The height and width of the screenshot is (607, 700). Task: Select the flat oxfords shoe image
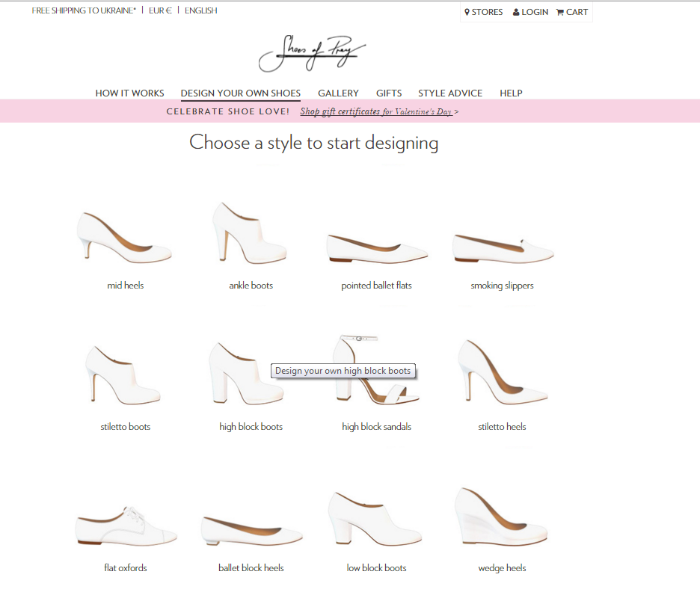coord(126,526)
